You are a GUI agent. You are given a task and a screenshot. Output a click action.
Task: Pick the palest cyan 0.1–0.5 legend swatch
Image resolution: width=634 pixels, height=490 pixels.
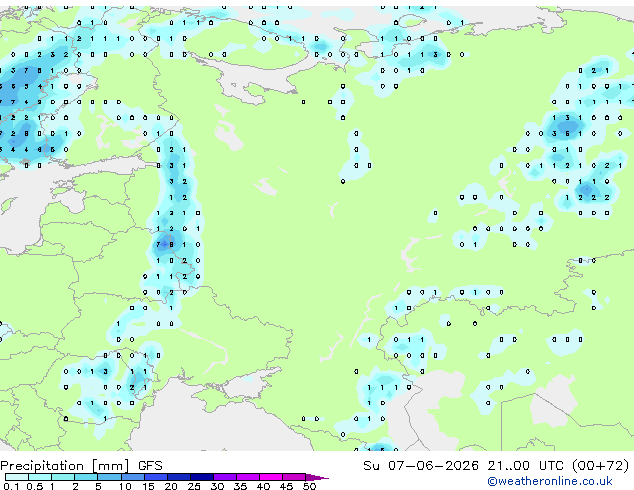tap(17, 477)
